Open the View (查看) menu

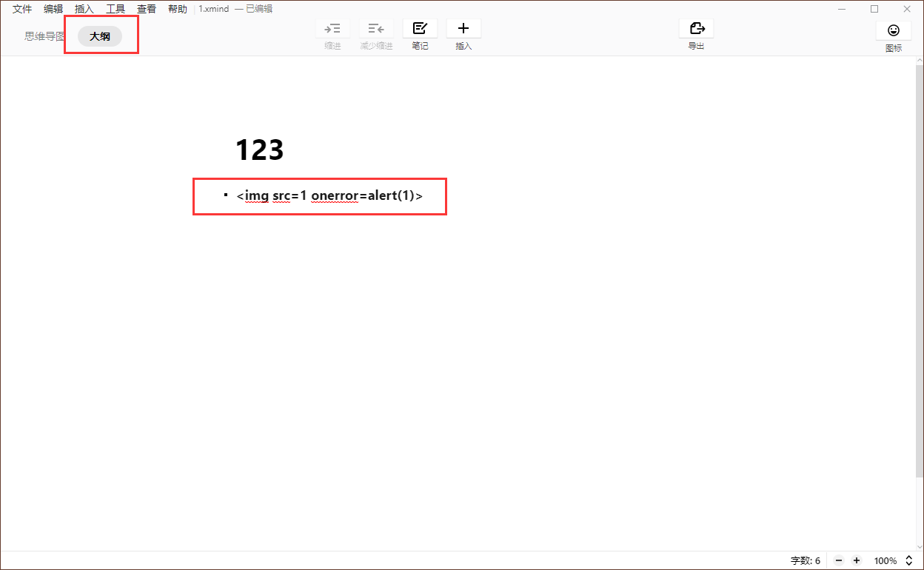coord(147,9)
